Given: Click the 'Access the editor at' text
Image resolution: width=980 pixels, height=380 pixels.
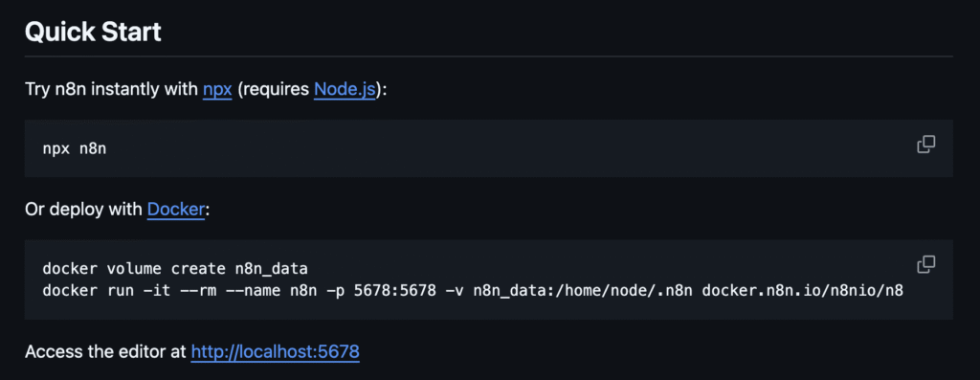Looking at the screenshot, I should coord(105,351).
